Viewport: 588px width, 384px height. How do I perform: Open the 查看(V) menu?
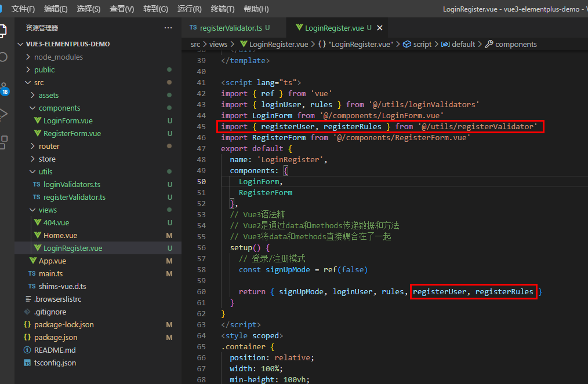[122, 9]
